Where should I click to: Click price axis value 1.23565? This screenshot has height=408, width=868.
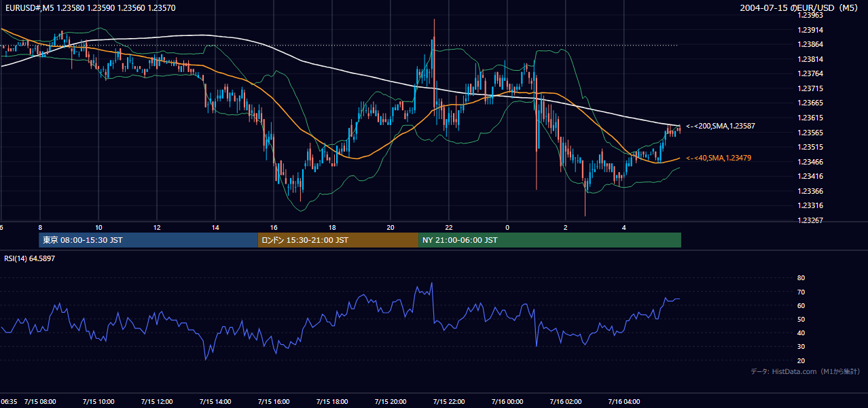811,133
